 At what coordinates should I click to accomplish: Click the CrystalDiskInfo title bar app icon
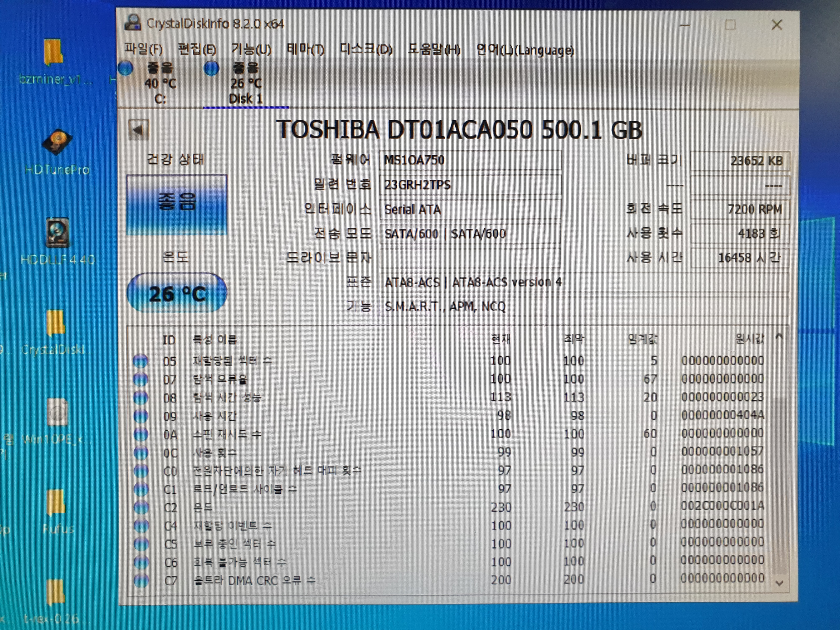pyautogui.click(x=133, y=23)
